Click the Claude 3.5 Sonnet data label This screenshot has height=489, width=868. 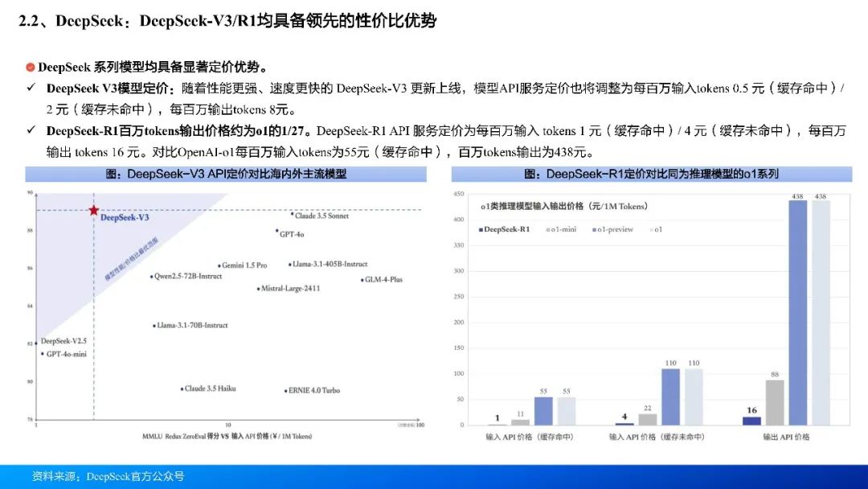tap(321, 216)
